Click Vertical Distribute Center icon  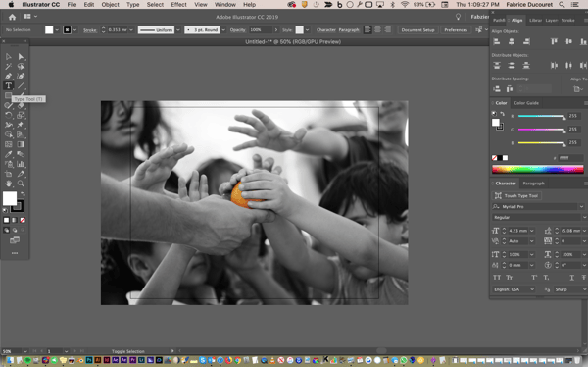coord(512,66)
